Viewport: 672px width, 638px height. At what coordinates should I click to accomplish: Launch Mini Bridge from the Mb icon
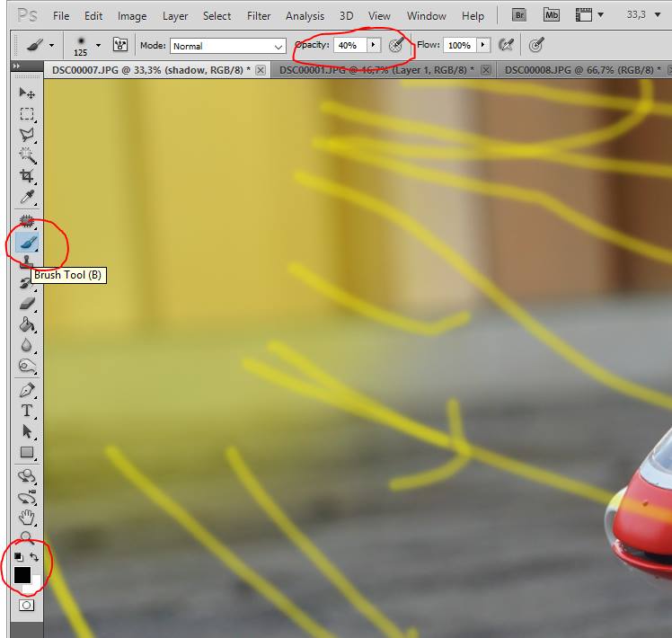551,15
